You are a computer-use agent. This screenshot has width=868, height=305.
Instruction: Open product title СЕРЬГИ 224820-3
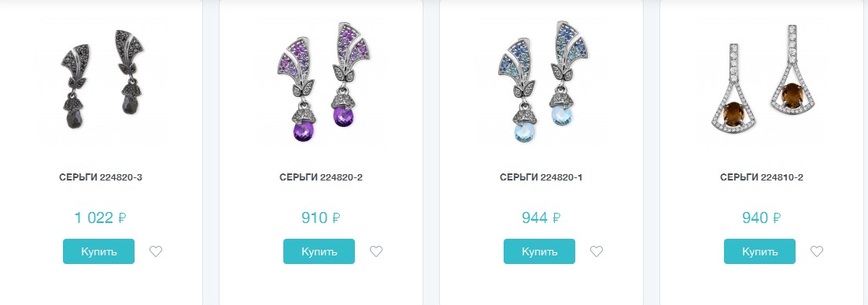click(101, 177)
